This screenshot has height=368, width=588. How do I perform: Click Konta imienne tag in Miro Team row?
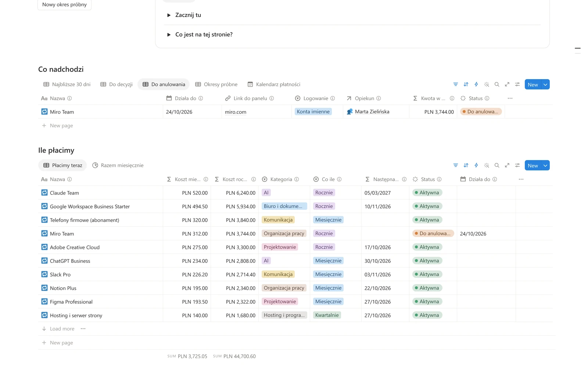(x=313, y=112)
